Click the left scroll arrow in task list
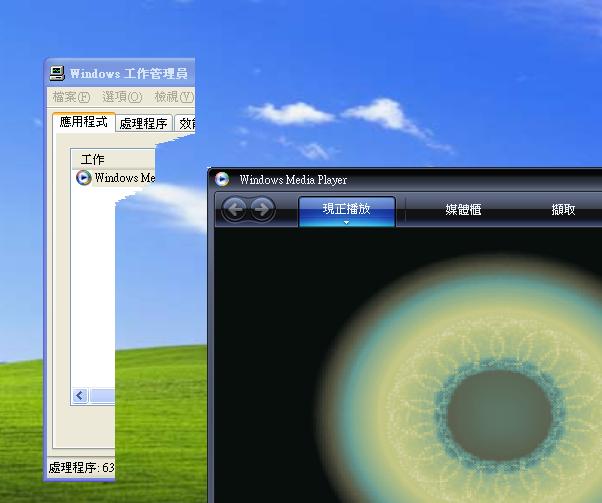Screen dimensions: 602x503 pyautogui.click(x=80, y=395)
